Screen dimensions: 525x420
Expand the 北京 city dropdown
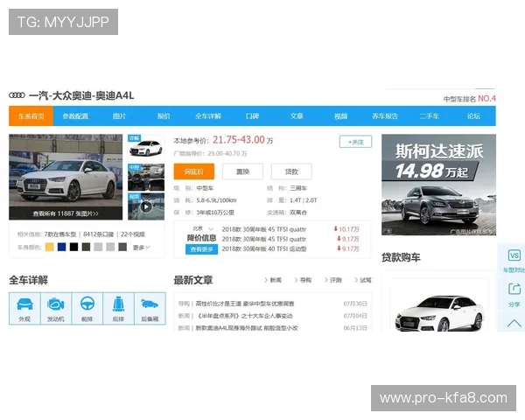pyautogui.click(x=203, y=228)
